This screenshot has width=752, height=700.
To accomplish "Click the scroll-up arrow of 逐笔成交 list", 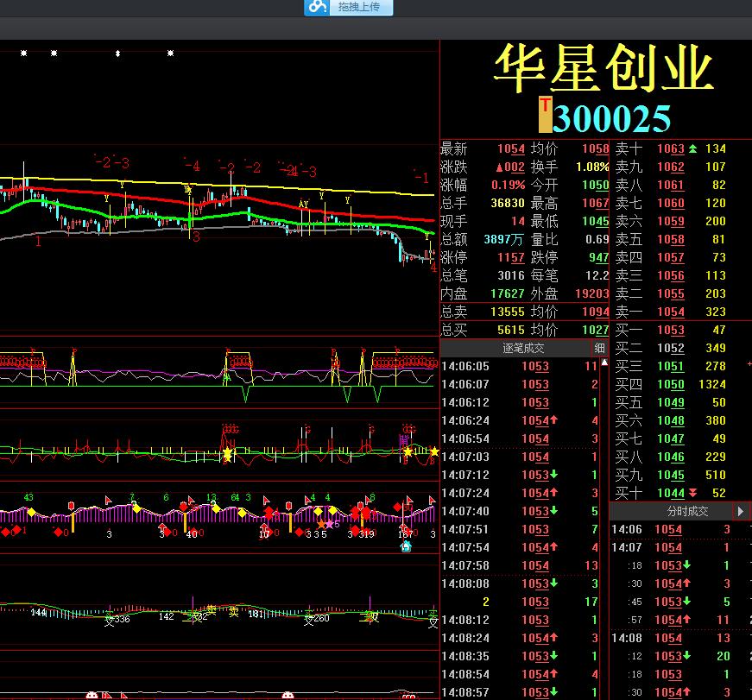I will pos(604,363).
